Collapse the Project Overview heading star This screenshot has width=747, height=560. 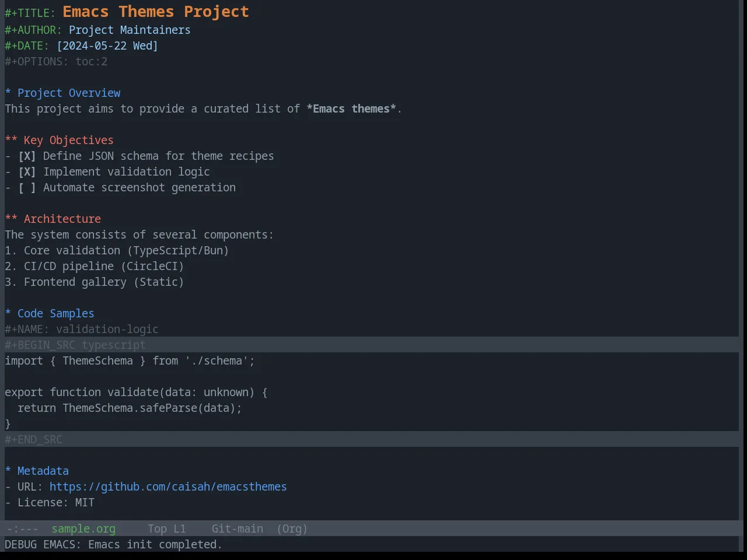click(x=8, y=93)
